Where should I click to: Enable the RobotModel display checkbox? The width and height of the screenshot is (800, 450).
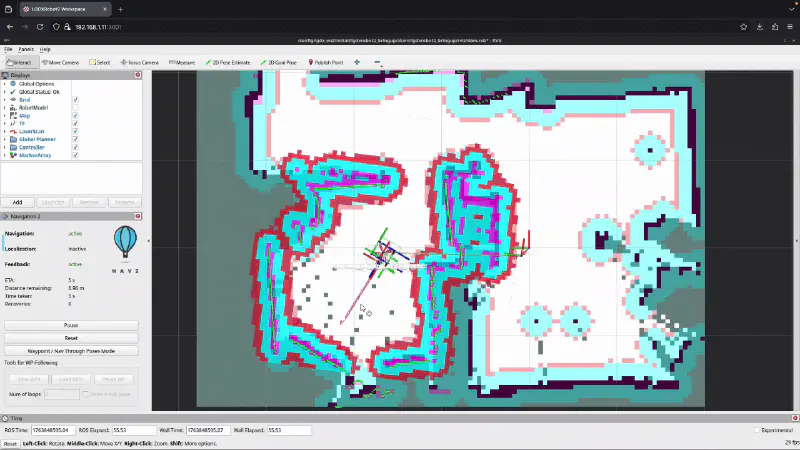click(x=75, y=108)
